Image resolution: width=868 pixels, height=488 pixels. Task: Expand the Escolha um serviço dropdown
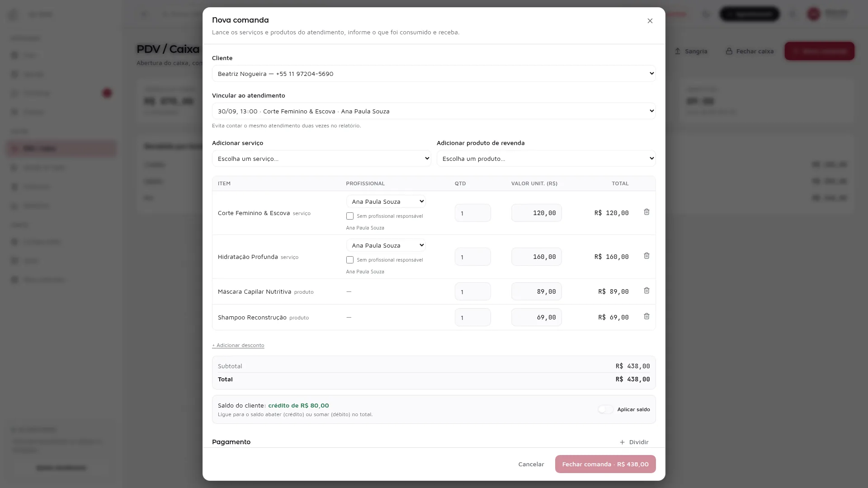click(321, 159)
